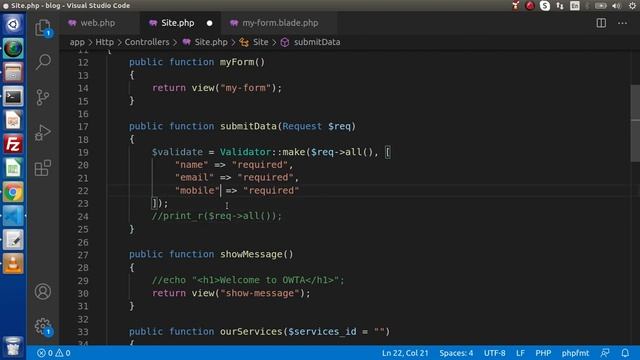640x360 pixels.
Task: Open the Trash in Ubuntu launcher
Action: [x=13, y=347]
